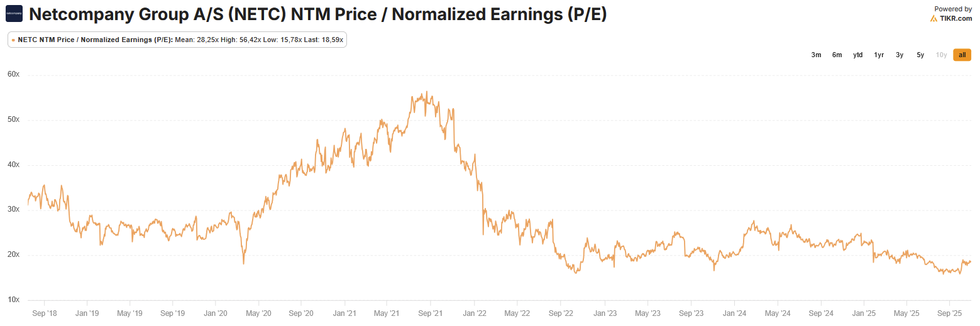Select the 3m time range
980x326 pixels.
tap(816, 55)
